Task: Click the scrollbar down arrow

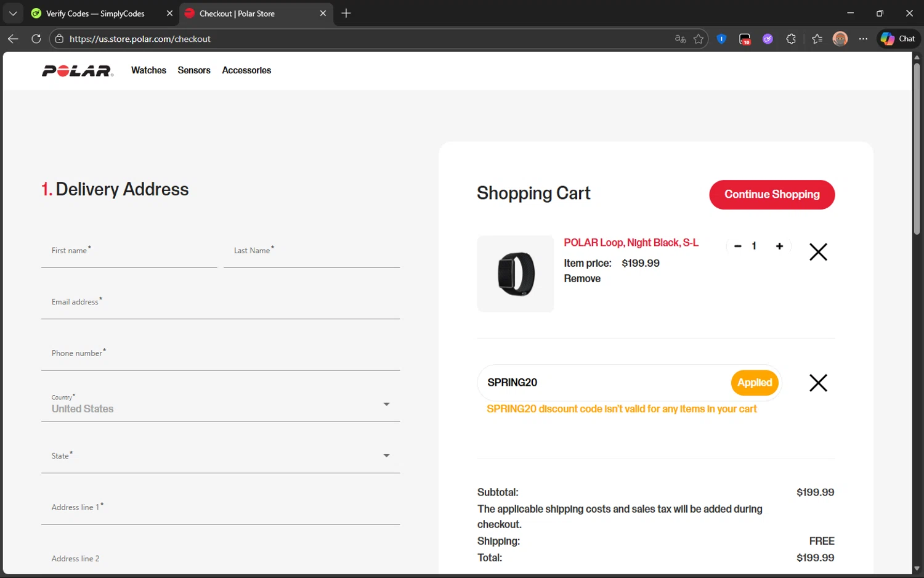Action: click(x=917, y=569)
